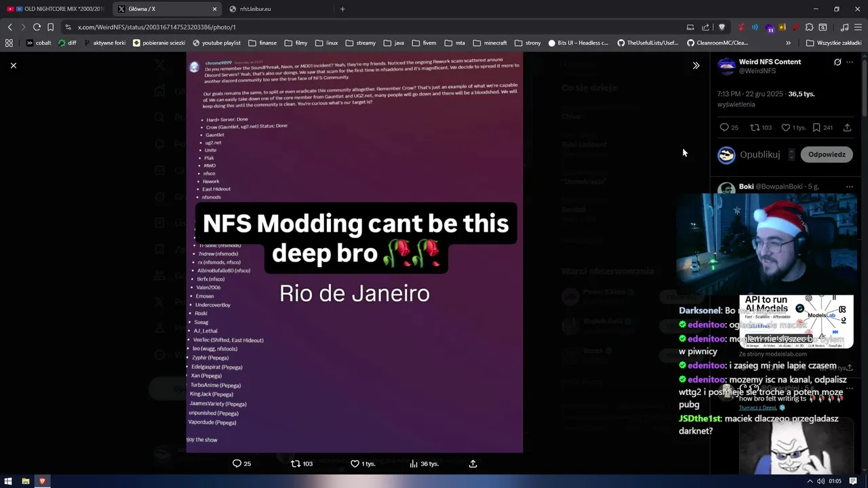Open more options for Boki's reply
The image size is (868, 488).
tap(850, 186)
